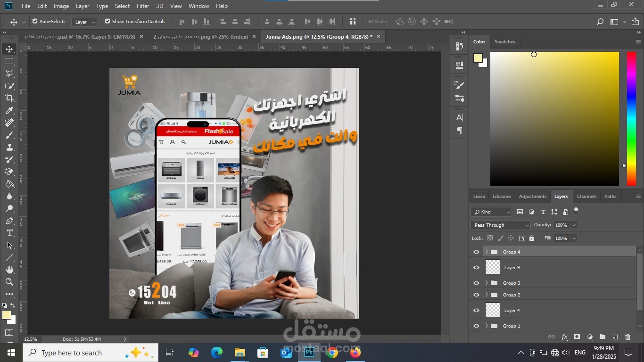Select the Move tool in the toolbar
Image resolution: width=644 pixels, height=362 pixels.
9,49
